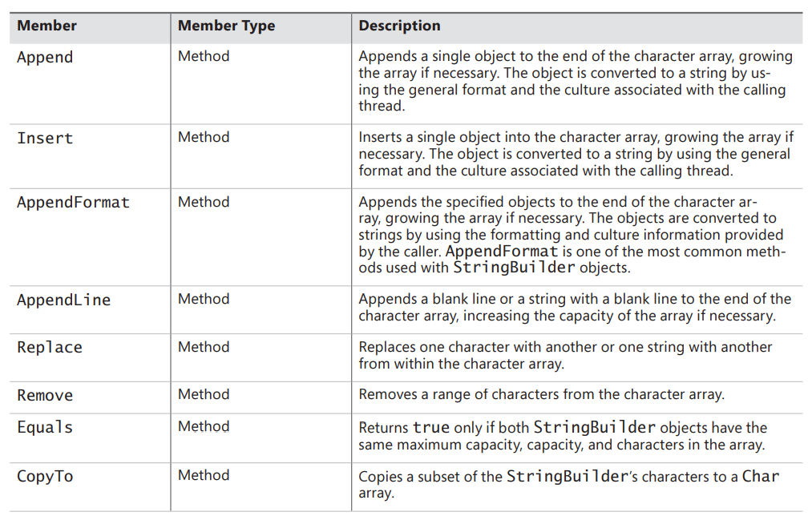The image size is (812, 520).
Task: Click the Insert row description text
Action: (574, 154)
